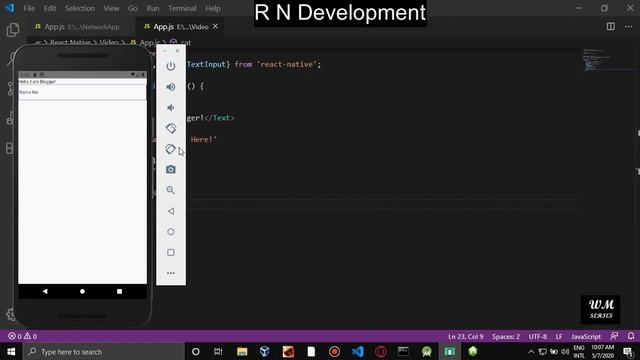Rotate emulator right with lower rotate icon
This screenshot has width=640, height=360.
point(171,149)
